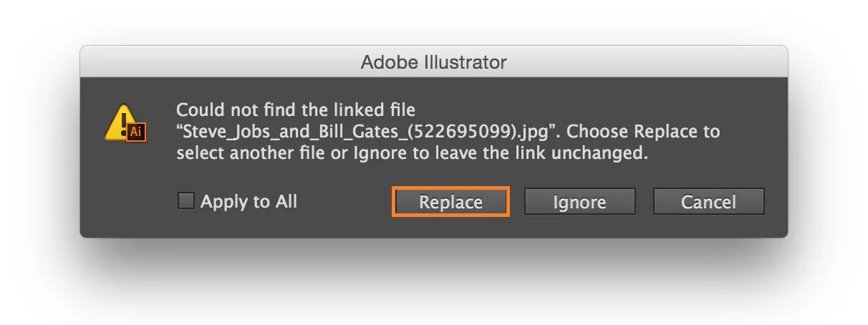Image resolution: width=868 pixels, height=325 pixels.
Task: Click the orange Ai badge on warning icon
Action: (x=135, y=132)
